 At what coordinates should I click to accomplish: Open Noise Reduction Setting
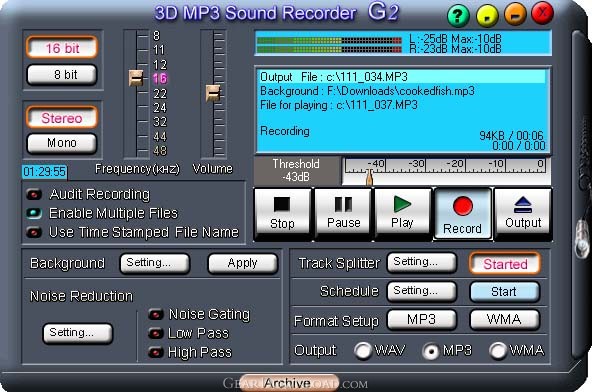pyautogui.click(x=77, y=333)
